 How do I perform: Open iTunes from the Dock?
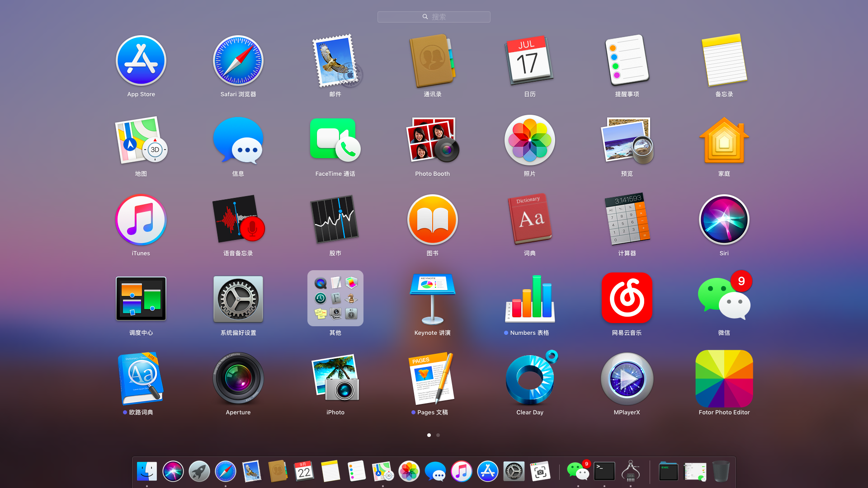pyautogui.click(x=462, y=471)
